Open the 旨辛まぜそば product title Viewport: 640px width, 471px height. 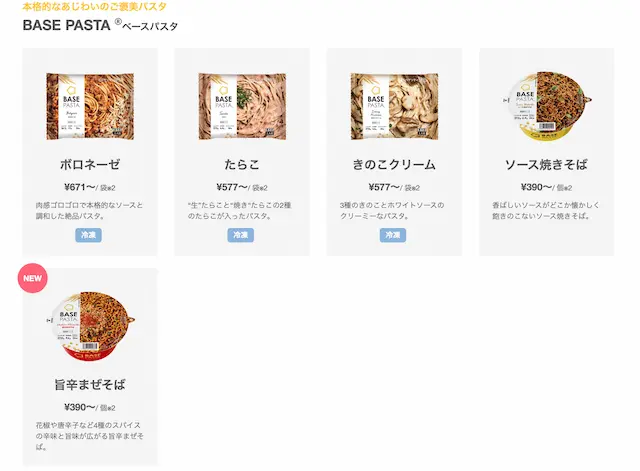coord(90,385)
